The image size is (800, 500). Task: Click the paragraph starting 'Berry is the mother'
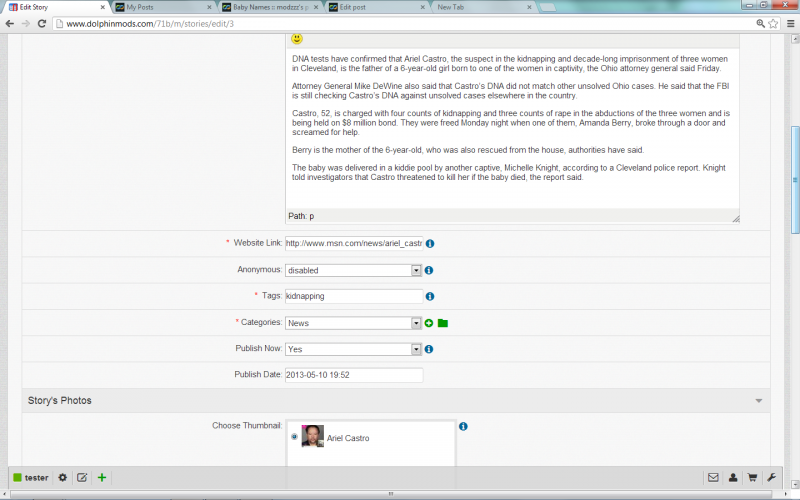click(x=468, y=150)
